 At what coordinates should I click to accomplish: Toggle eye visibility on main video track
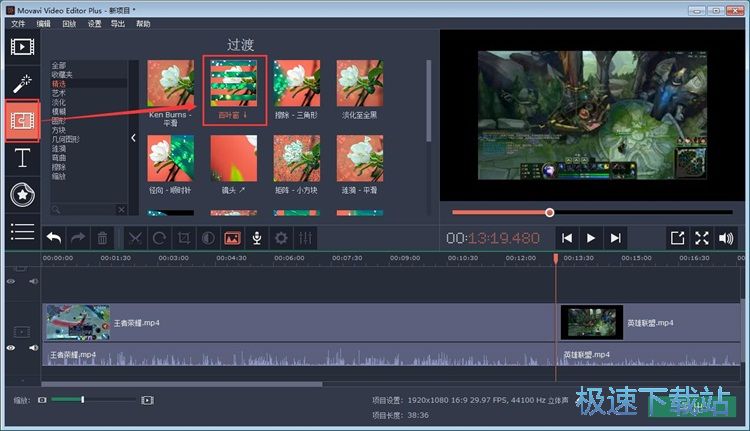pos(11,347)
